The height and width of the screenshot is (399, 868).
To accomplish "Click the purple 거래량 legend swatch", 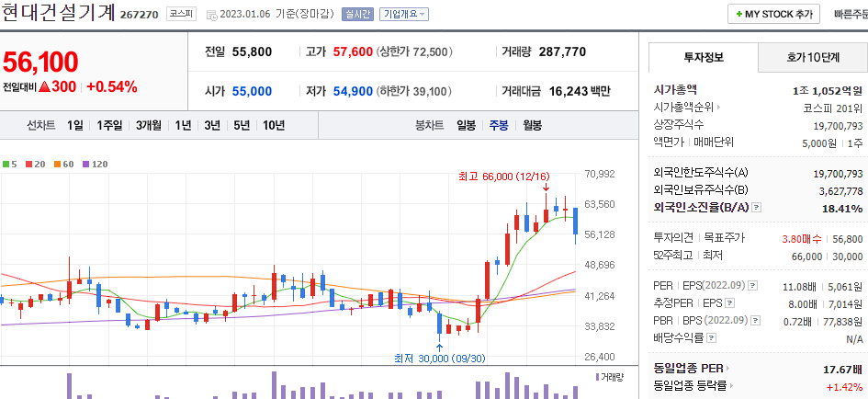I will [x=597, y=377].
